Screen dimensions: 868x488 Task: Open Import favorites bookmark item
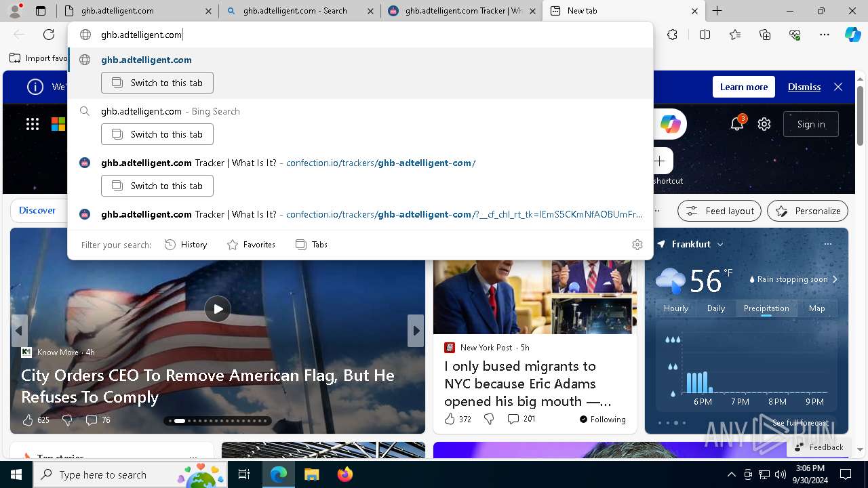pos(39,58)
